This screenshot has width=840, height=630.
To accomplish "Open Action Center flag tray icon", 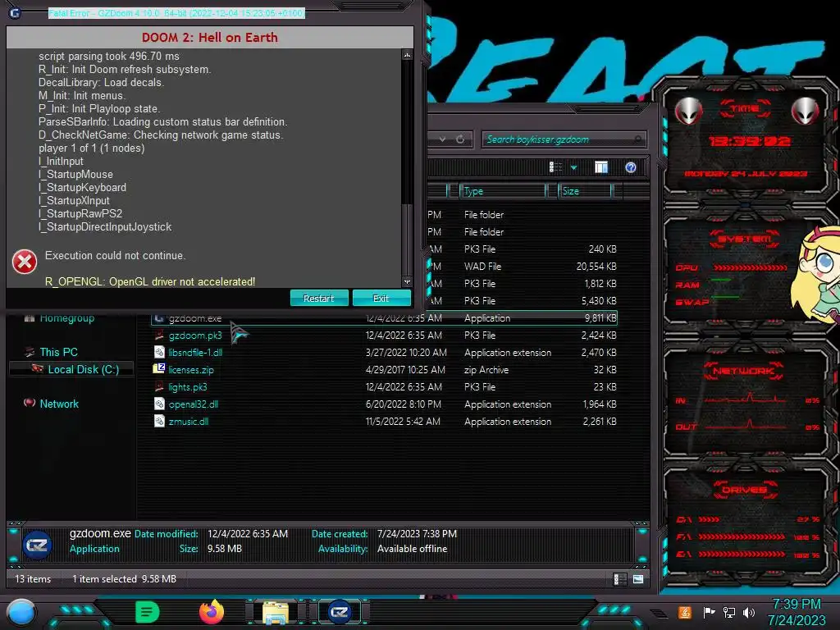I will [x=710, y=612].
